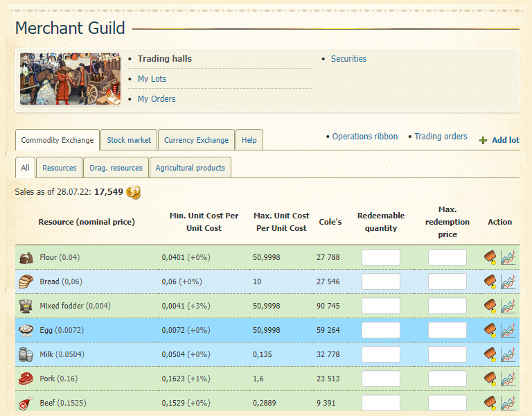Screen dimensions: 532x416
Task: Switch to the Commodity Exchange tab
Action: tap(57, 140)
